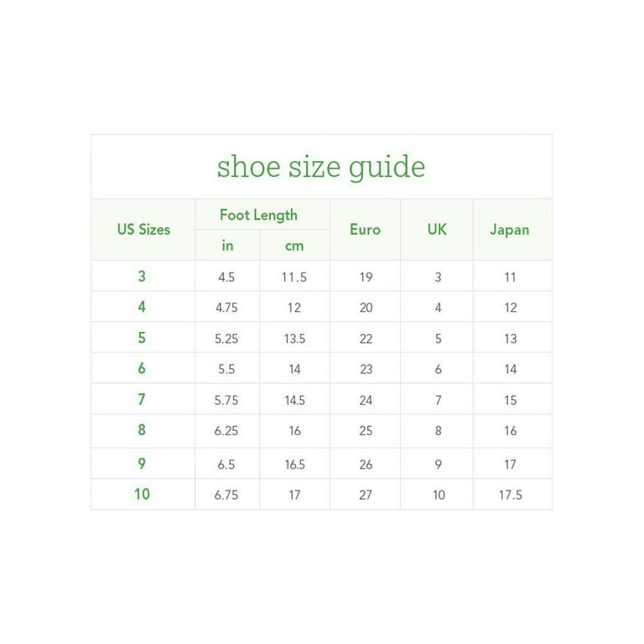Screen dimensions: 644x644
Task: Select the 'US Sizes' column header
Action: point(143,229)
